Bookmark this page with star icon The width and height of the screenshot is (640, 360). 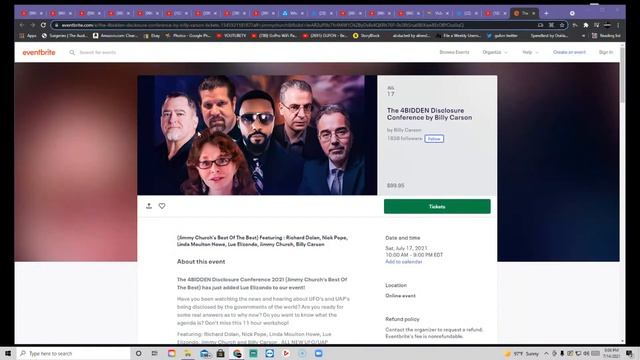(x=562, y=25)
